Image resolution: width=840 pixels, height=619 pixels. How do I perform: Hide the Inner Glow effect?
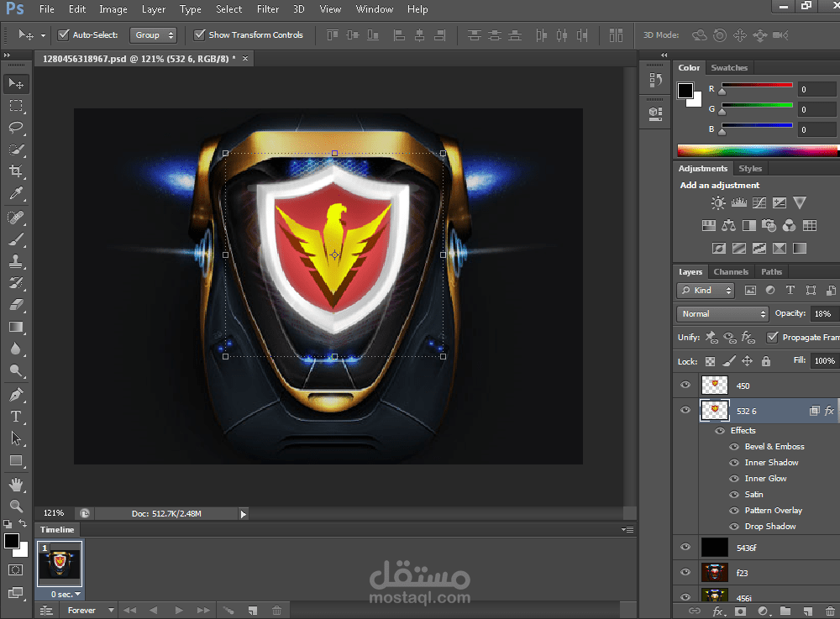pos(734,479)
